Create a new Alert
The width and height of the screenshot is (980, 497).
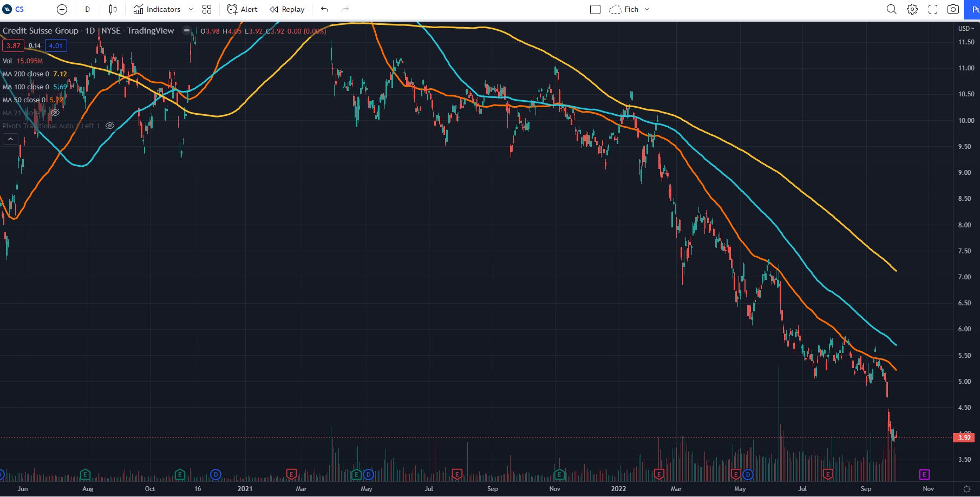242,9
